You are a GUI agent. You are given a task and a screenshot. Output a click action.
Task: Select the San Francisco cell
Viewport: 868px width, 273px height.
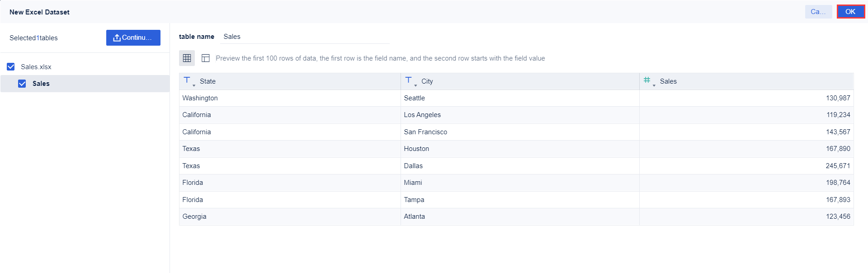(x=425, y=132)
